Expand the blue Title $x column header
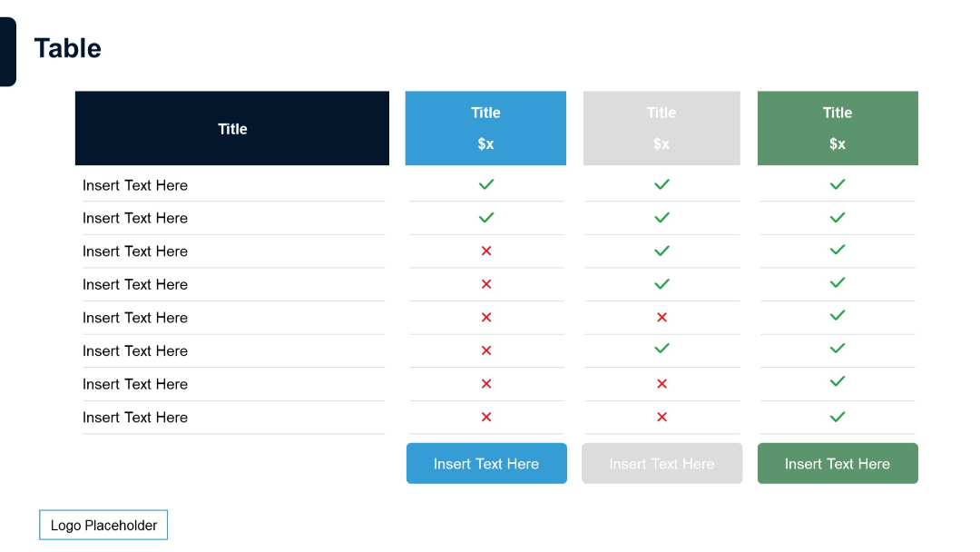Screen dimensions: 980x552 click(486, 127)
